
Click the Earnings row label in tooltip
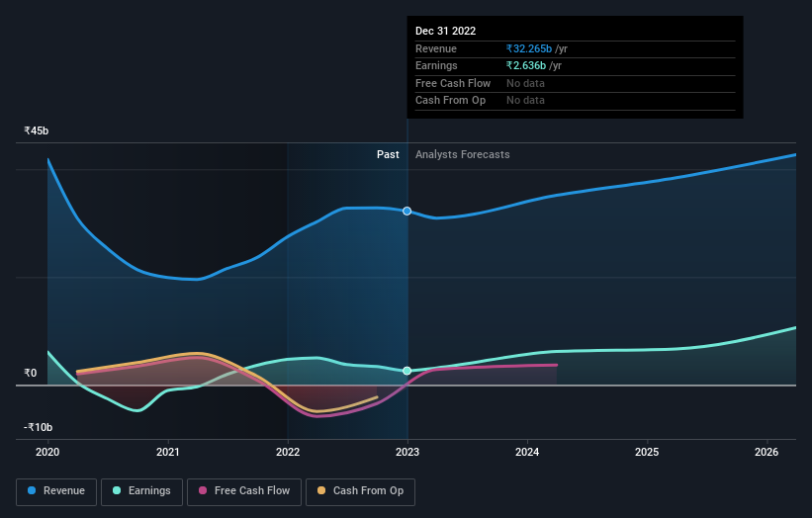436,65
